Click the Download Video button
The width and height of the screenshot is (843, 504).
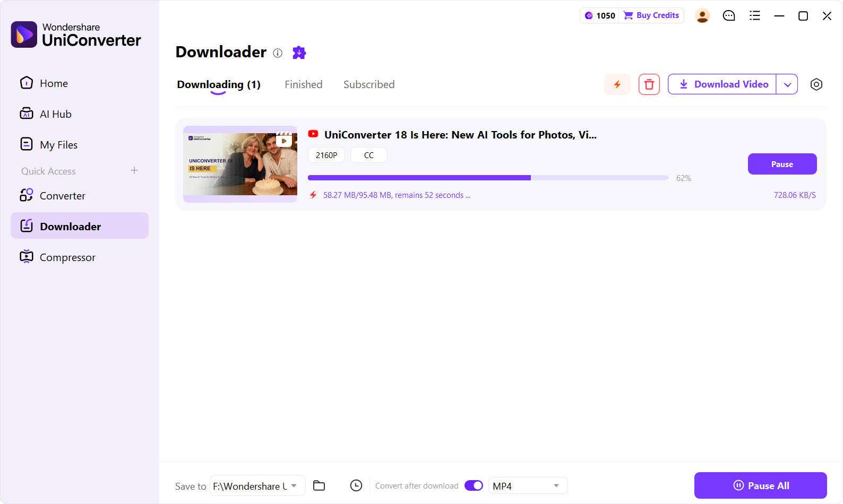click(x=722, y=84)
